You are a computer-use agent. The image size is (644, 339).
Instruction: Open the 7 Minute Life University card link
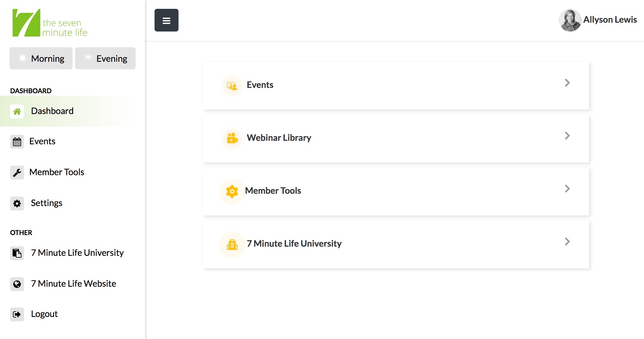tap(294, 244)
